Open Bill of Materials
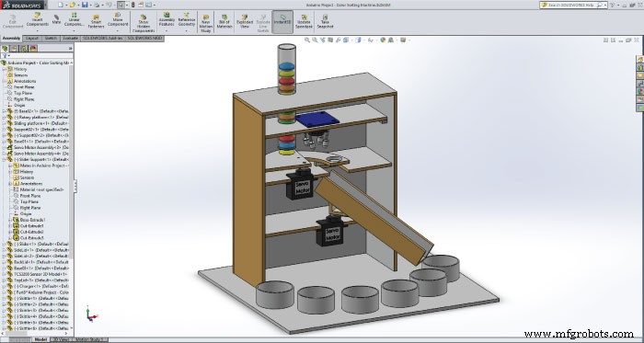Image resolution: width=644 pixels, height=343 pixels. pos(224,21)
